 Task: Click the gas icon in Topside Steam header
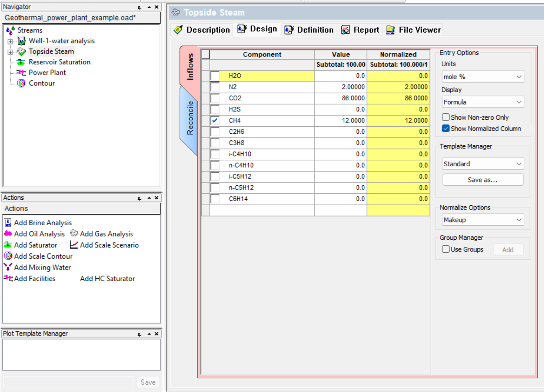coord(176,13)
